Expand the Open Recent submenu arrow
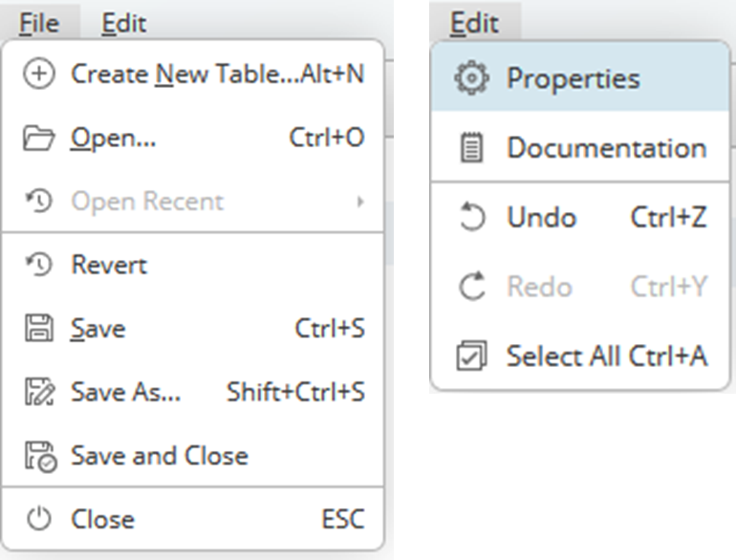The width and height of the screenshot is (736, 560). click(360, 202)
